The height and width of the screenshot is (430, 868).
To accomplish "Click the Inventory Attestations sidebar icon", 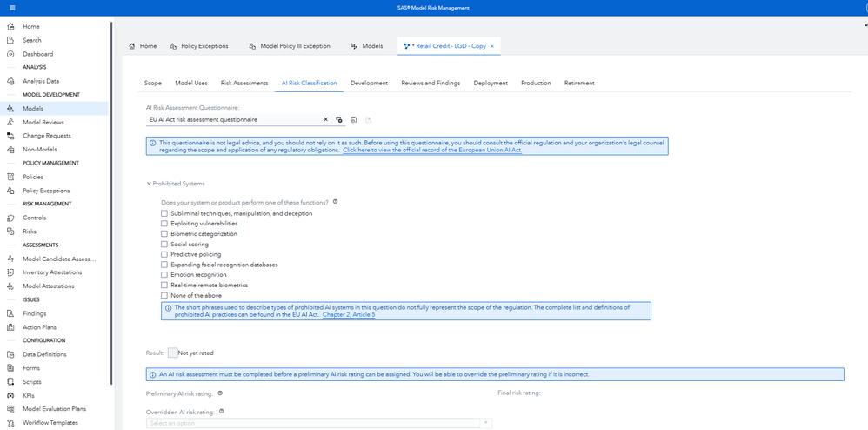I will coord(10,272).
